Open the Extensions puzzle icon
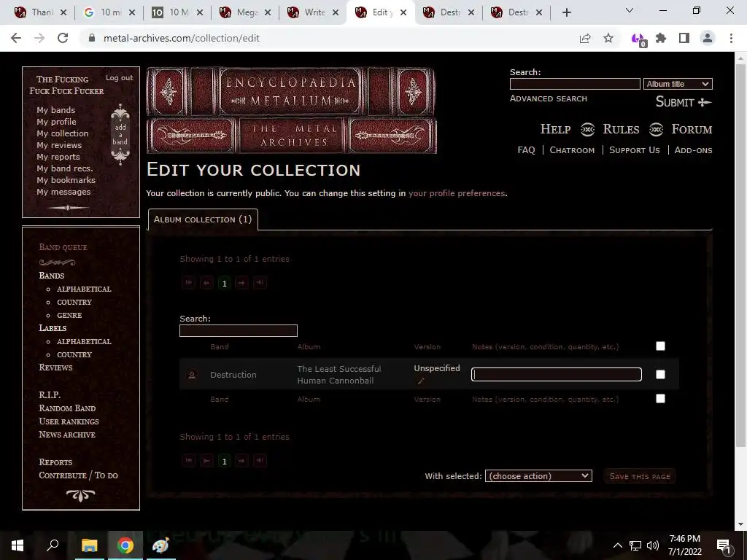The image size is (747, 560). [661, 38]
